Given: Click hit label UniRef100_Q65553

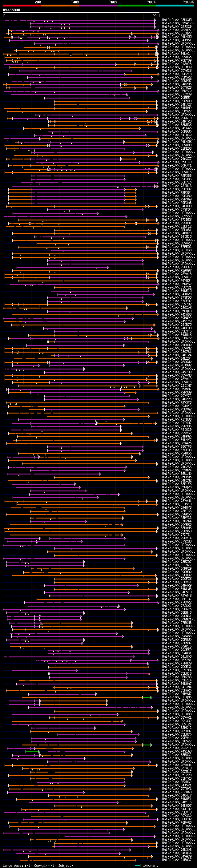Looking at the screenshot, I should click(177, 216).
